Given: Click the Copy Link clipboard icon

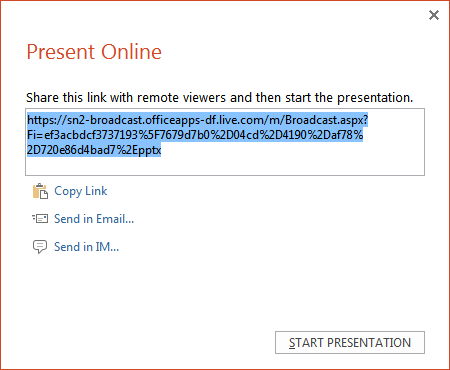Looking at the screenshot, I should pyautogui.click(x=40, y=191).
